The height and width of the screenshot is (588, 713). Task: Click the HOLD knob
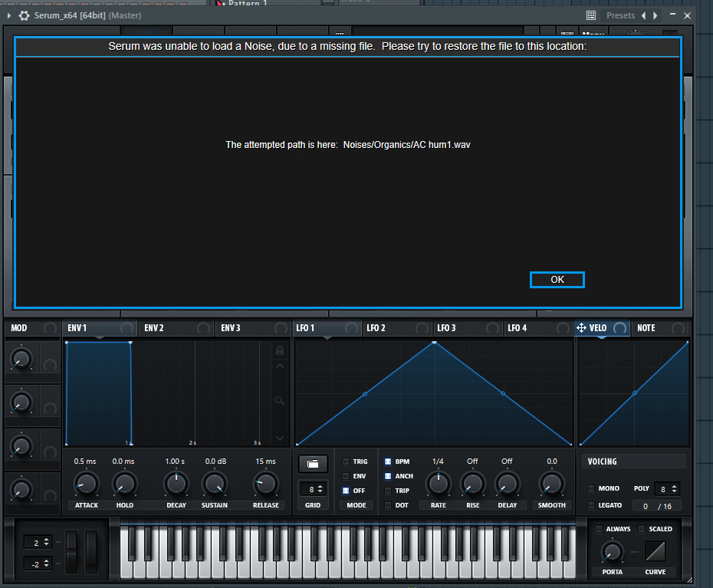pyautogui.click(x=125, y=484)
